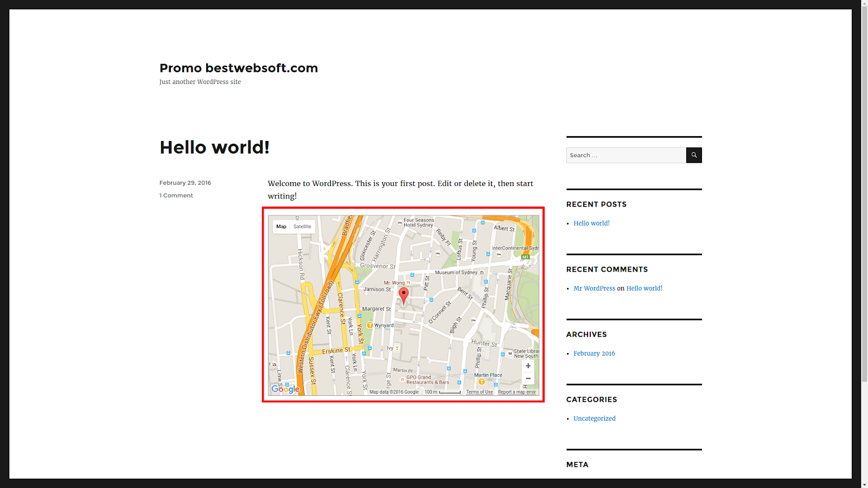Click the 100 m map scale indicator
This screenshot has width=868, height=488.
442,392
